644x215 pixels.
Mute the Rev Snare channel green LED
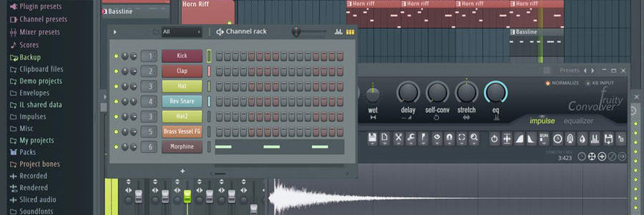116,101
